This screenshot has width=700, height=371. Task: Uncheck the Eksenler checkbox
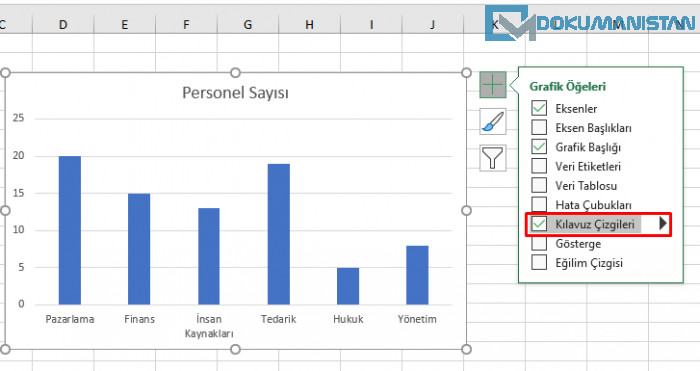[539, 108]
